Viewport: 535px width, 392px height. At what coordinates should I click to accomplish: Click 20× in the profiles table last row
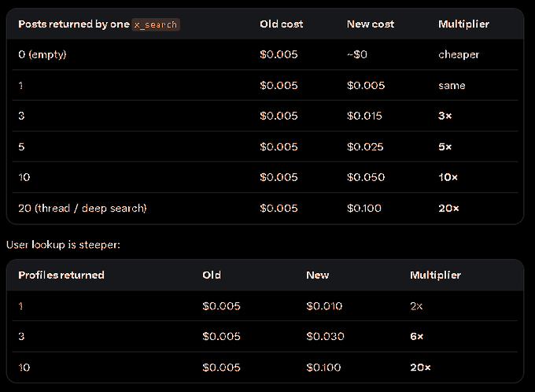click(x=420, y=368)
